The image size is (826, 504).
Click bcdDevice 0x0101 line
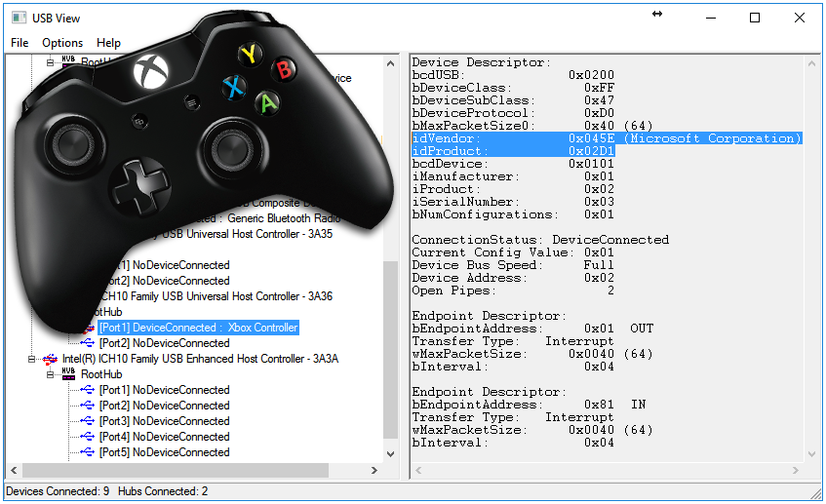point(513,164)
